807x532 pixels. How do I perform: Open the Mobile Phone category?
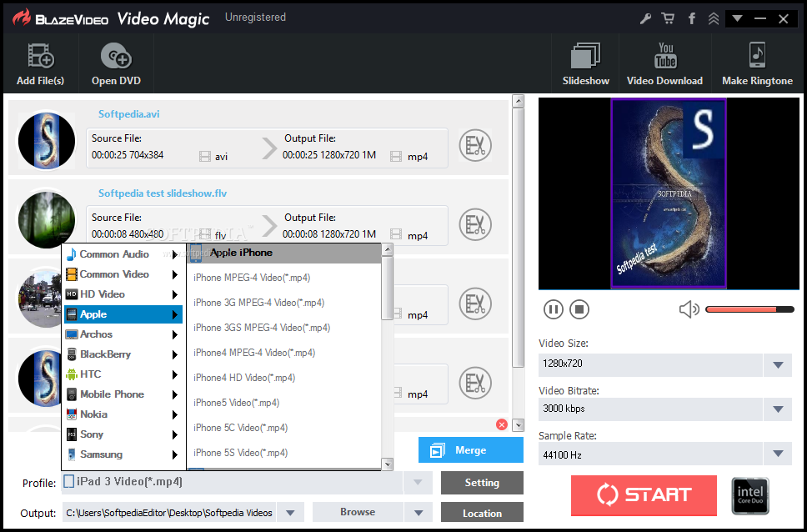123,394
